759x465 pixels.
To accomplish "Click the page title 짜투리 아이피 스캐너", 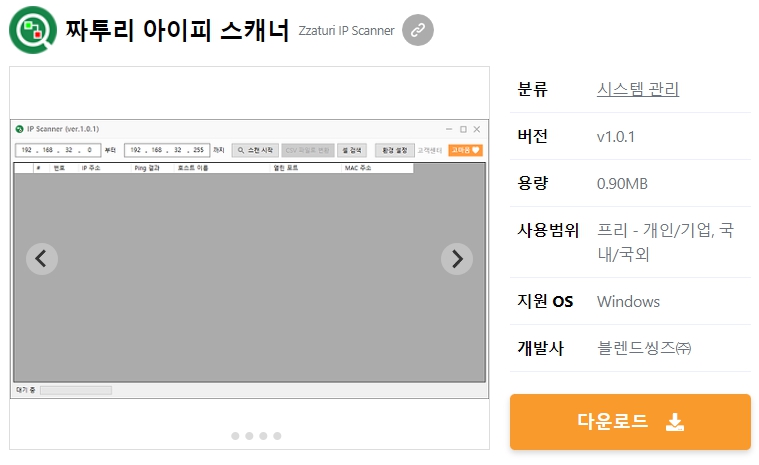I will coord(177,30).
